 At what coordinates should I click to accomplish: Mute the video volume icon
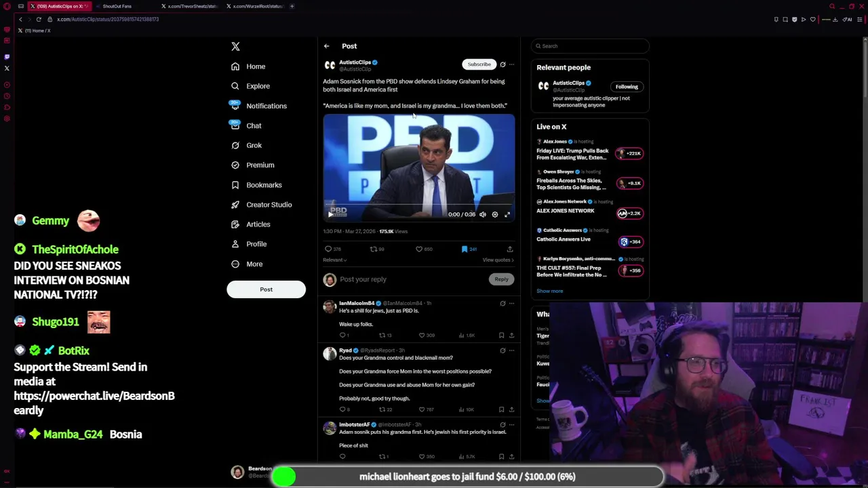click(482, 214)
